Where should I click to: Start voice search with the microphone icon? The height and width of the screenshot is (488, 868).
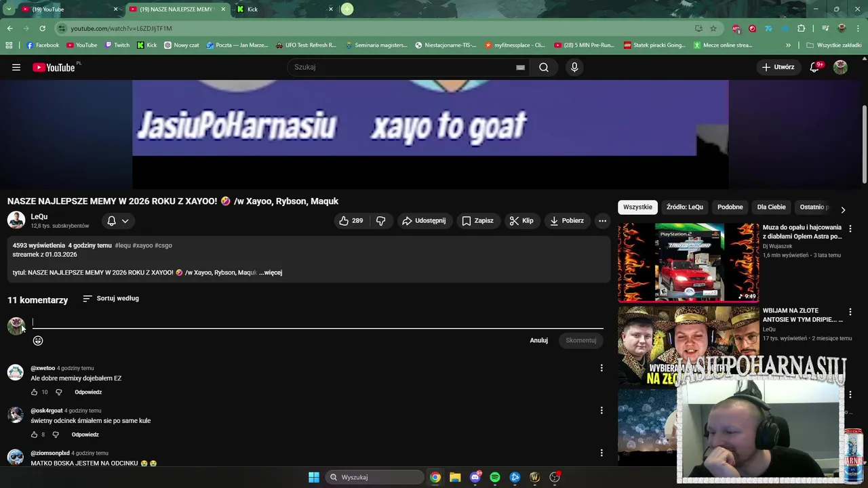574,67
